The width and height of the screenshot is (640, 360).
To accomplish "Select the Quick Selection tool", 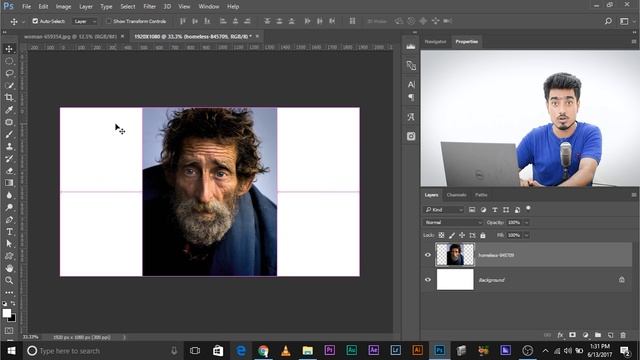I will pyautogui.click(x=9, y=86).
